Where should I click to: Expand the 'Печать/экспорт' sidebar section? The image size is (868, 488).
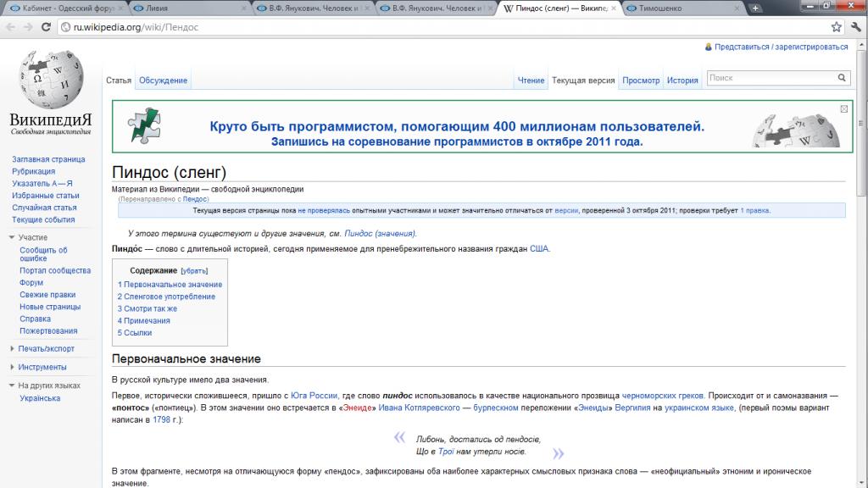pyautogui.click(x=46, y=348)
